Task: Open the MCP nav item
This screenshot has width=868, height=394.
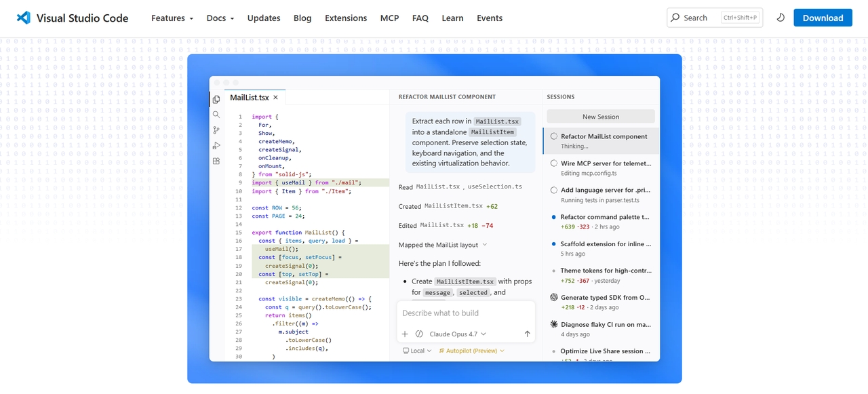Action: (389, 18)
